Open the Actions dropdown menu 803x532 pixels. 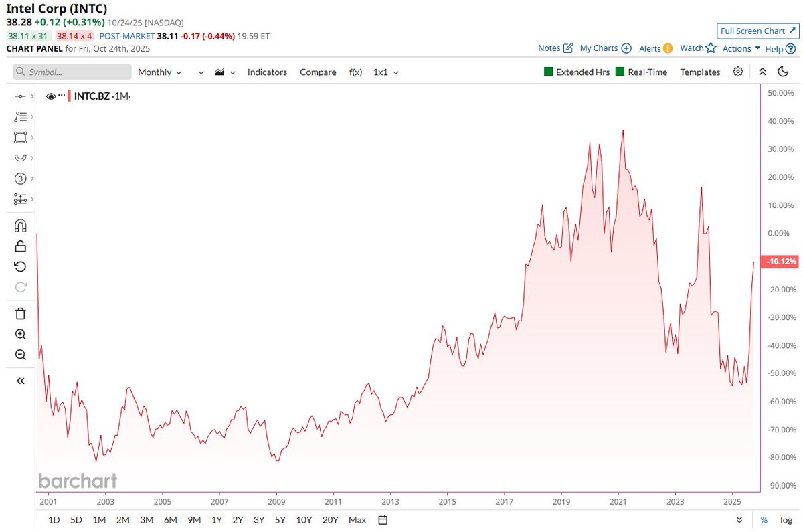[741, 48]
